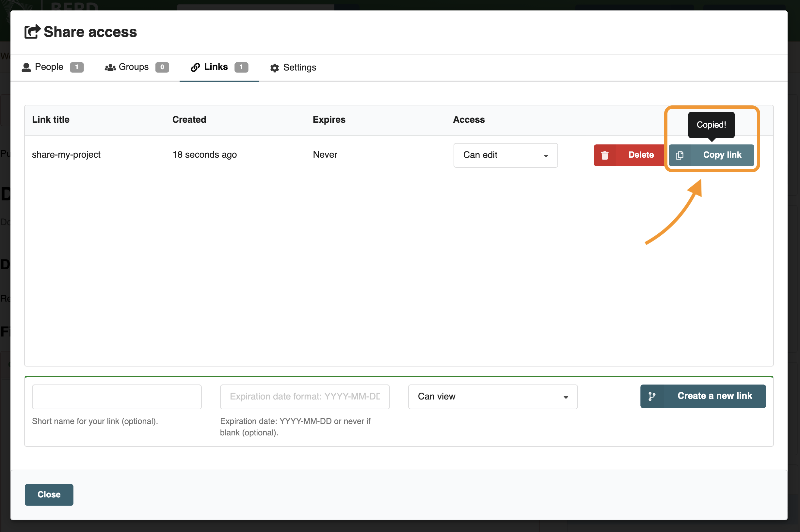Click the 'Copied!' tooltip
This screenshot has height=532, width=800.
(711, 125)
